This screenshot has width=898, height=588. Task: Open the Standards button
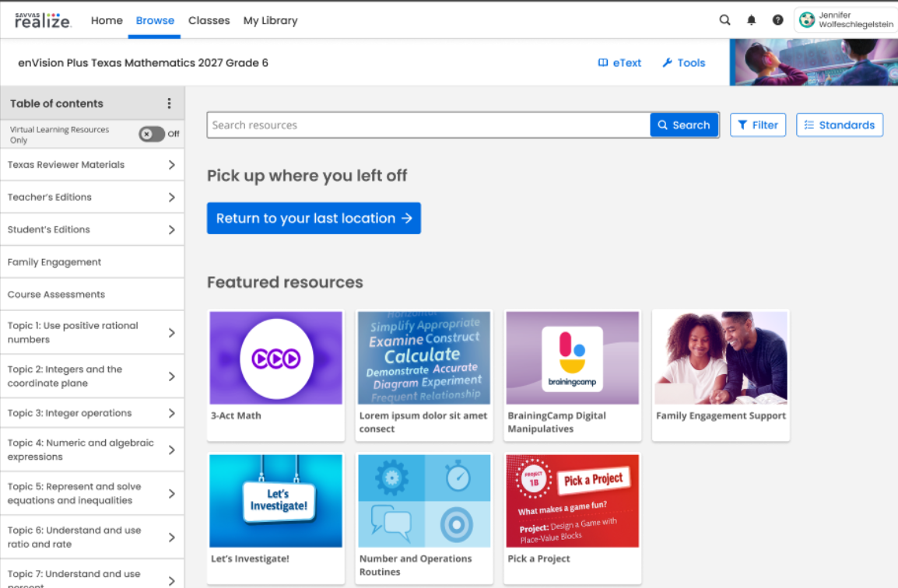point(840,124)
